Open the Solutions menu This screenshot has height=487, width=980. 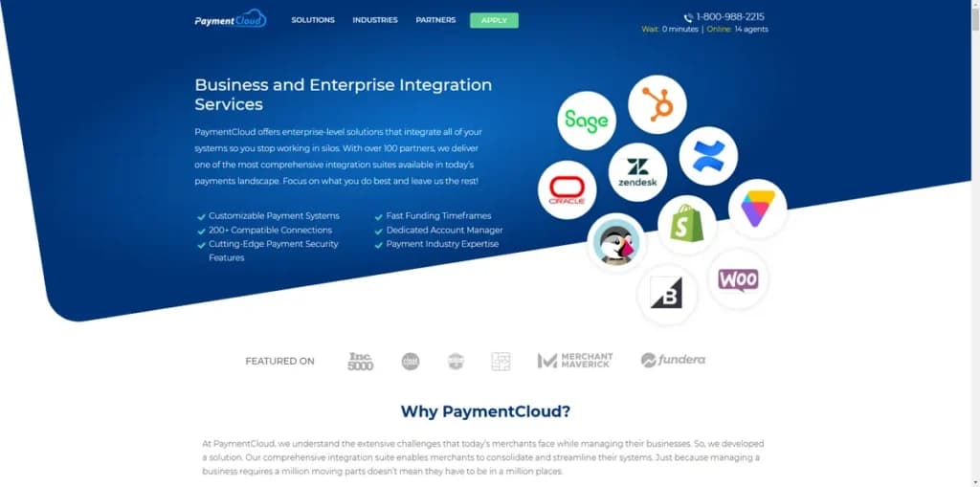313,20
